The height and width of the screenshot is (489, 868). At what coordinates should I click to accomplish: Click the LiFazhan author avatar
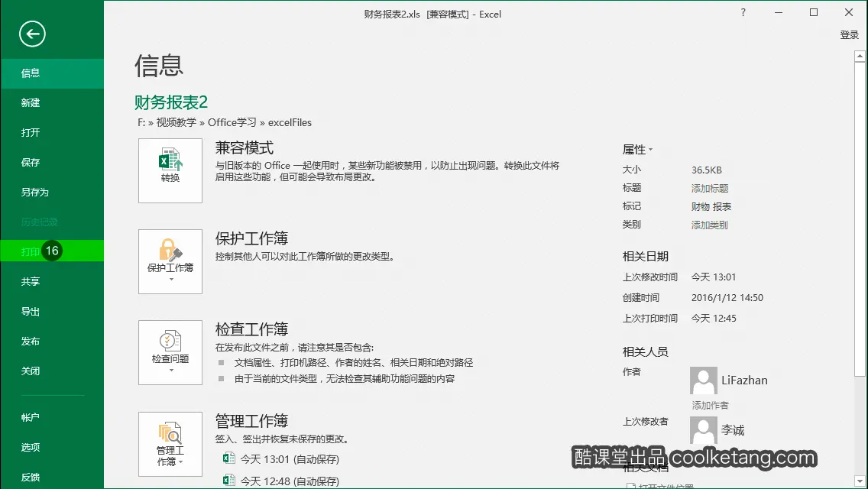(704, 380)
